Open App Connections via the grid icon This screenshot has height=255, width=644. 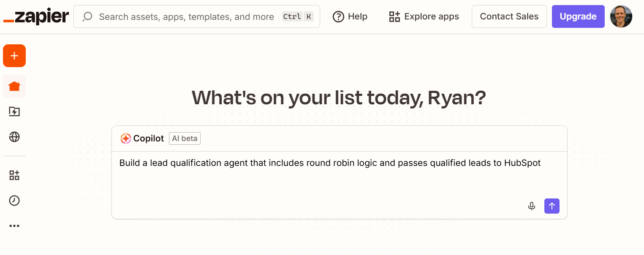14,175
